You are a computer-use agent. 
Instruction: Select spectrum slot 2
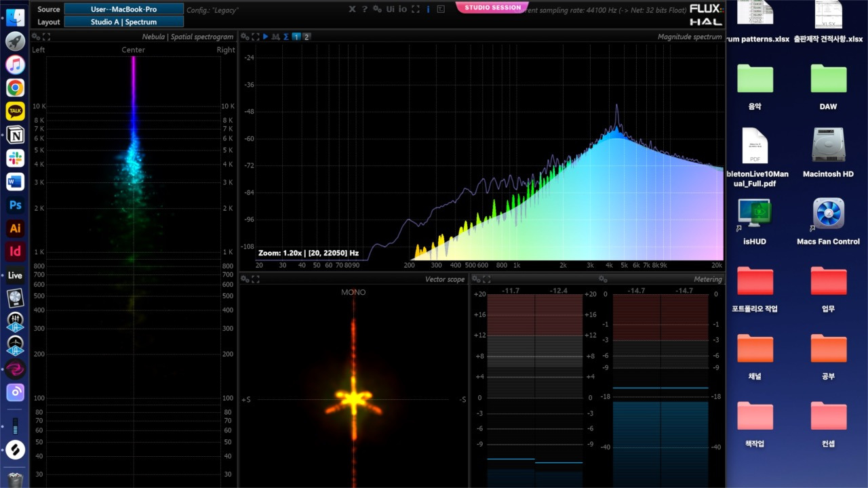click(307, 37)
